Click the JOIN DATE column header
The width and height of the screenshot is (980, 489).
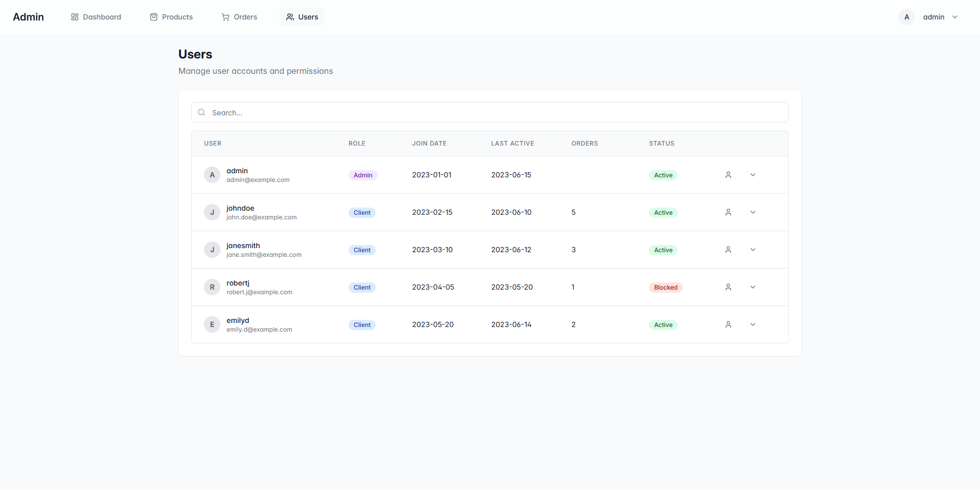(x=429, y=144)
